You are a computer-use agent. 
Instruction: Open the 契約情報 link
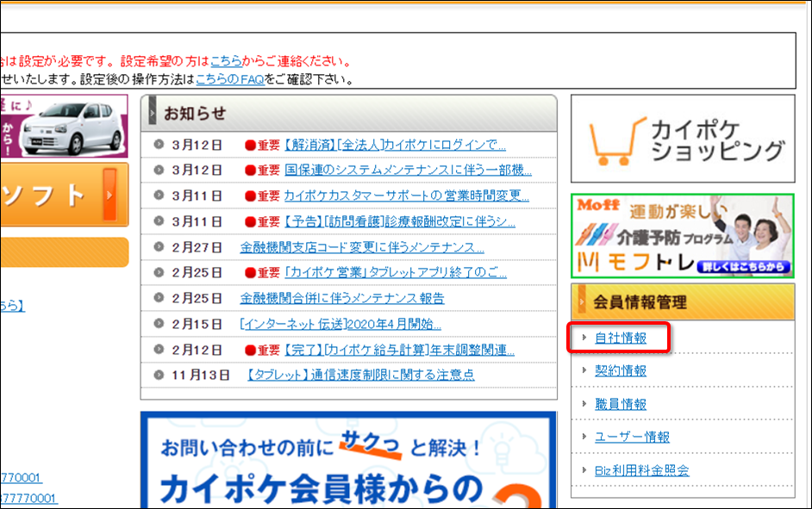click(x=621, y=370)
